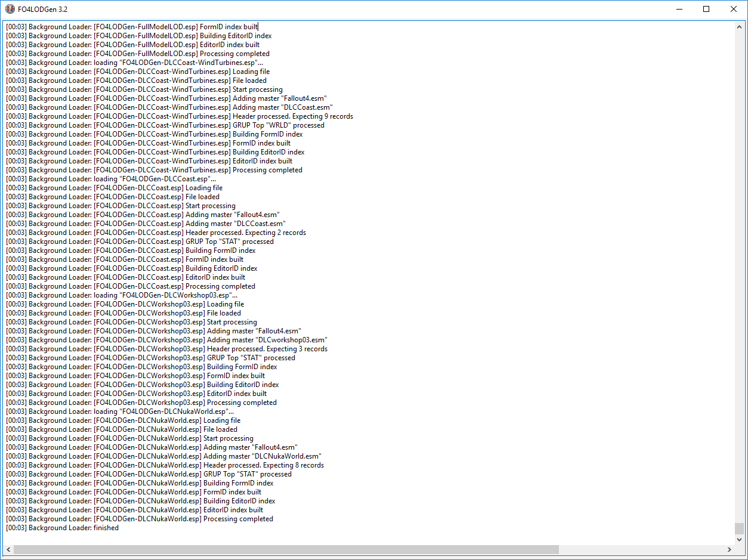Click FullModelLOD.esp 'Building EditorID index' line
Viewport: 748px width, 560px height.
point(139,36)
